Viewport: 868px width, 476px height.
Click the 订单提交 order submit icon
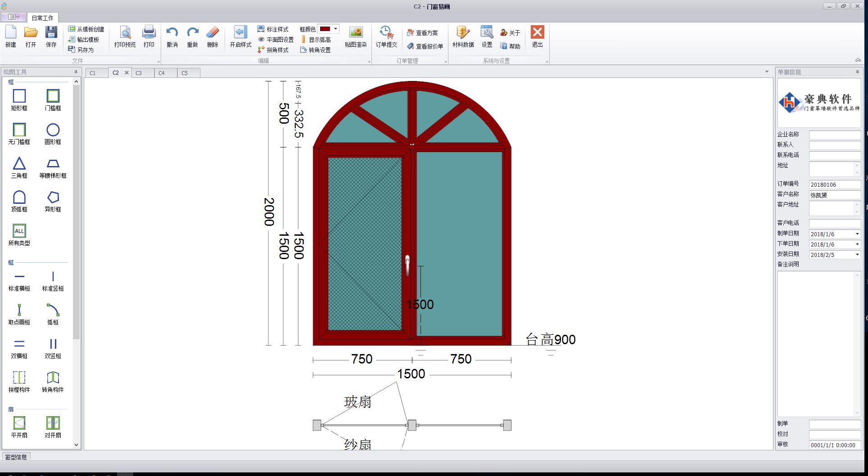pyautogui.click(x=386, y=37)
